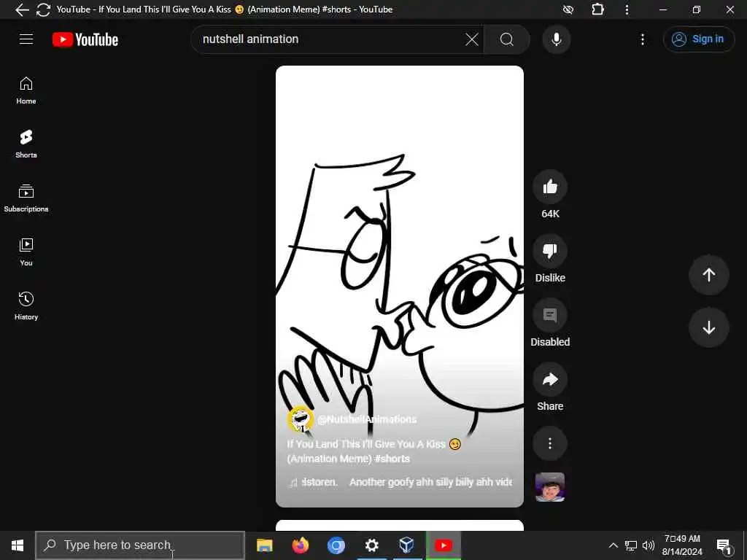The width and height of the screenshot is (747, 560).
Task: Open the scrolling sound track text
Action: [x=400, y=483]
